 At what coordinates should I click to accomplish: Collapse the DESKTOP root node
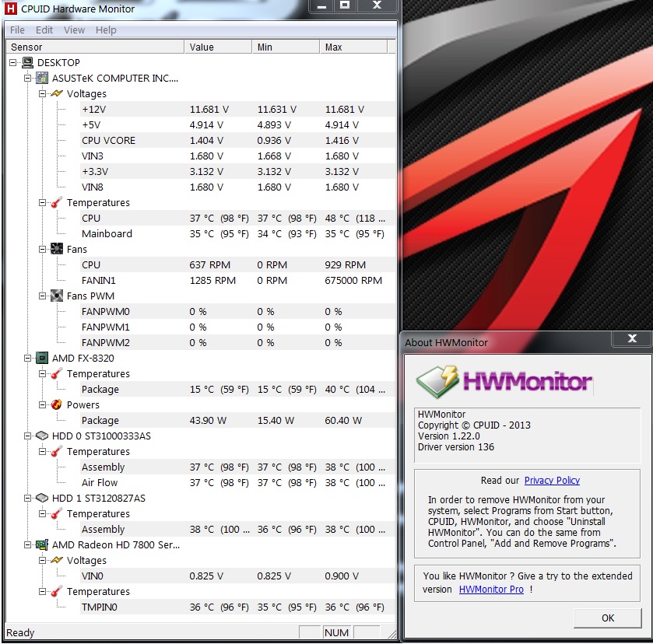(13, 62)
